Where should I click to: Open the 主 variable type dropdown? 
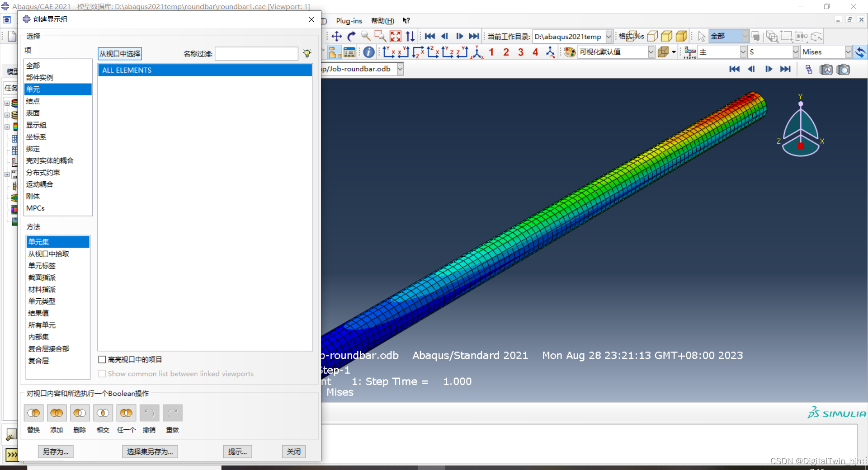743,52
